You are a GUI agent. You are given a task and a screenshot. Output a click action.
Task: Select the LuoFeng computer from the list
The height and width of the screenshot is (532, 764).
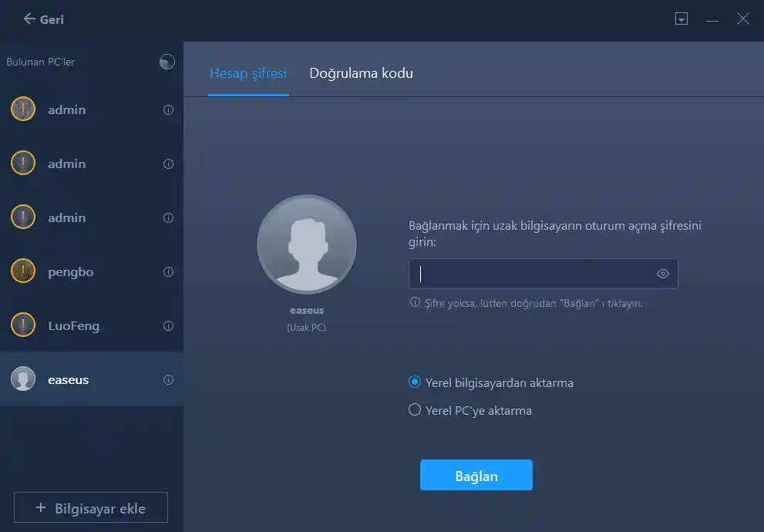coord(77,325)
